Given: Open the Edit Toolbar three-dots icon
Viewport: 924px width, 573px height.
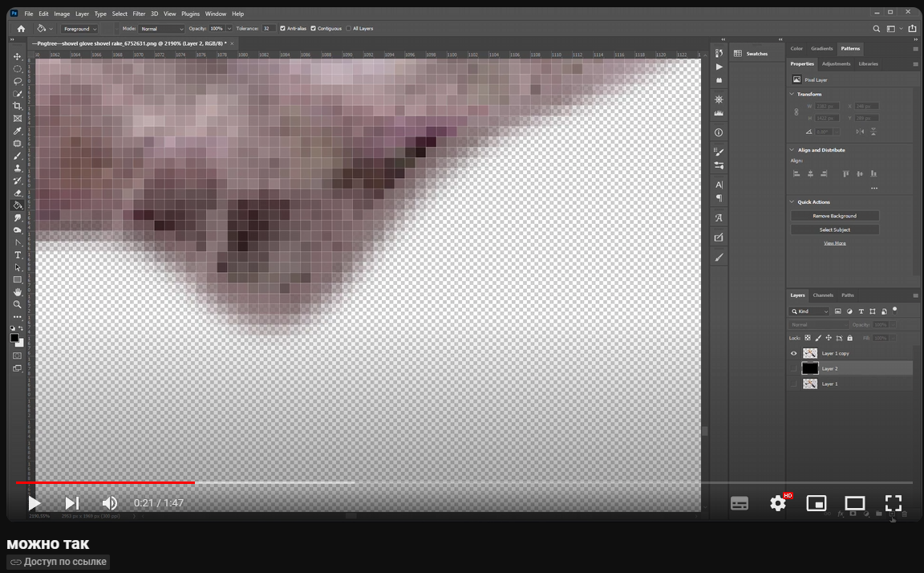Looking at the screenshot, I should (18, 316).
